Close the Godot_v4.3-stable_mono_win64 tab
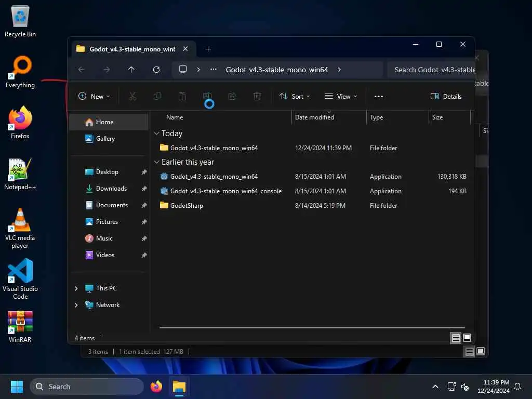 (185, 49)
